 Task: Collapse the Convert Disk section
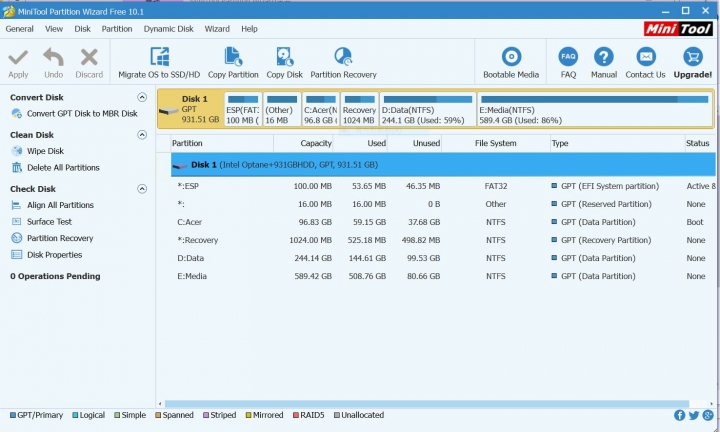coord(142,97)
